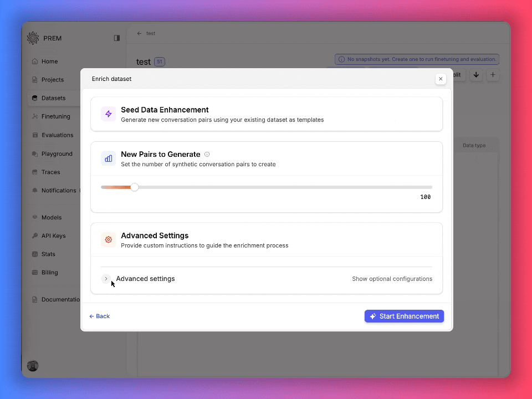Open Evaluations section
The height and width of the screenshot is (399, 532).
[x=57, y=135]
